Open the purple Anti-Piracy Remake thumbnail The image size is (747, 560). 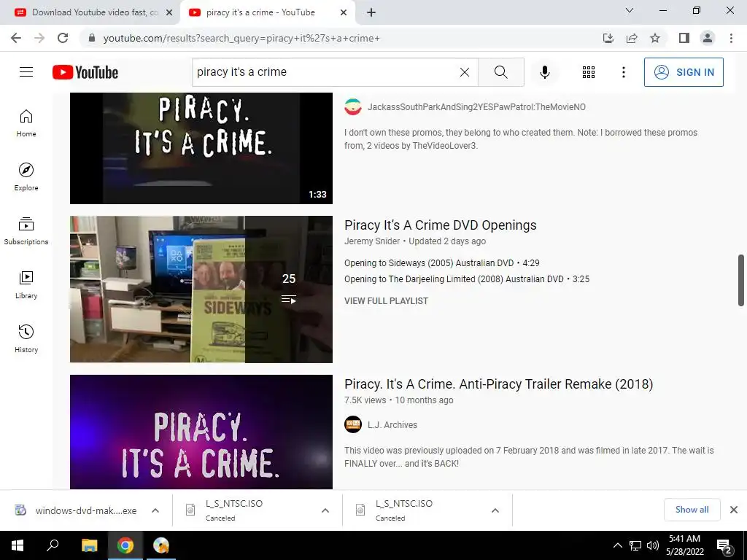[201, 432]
